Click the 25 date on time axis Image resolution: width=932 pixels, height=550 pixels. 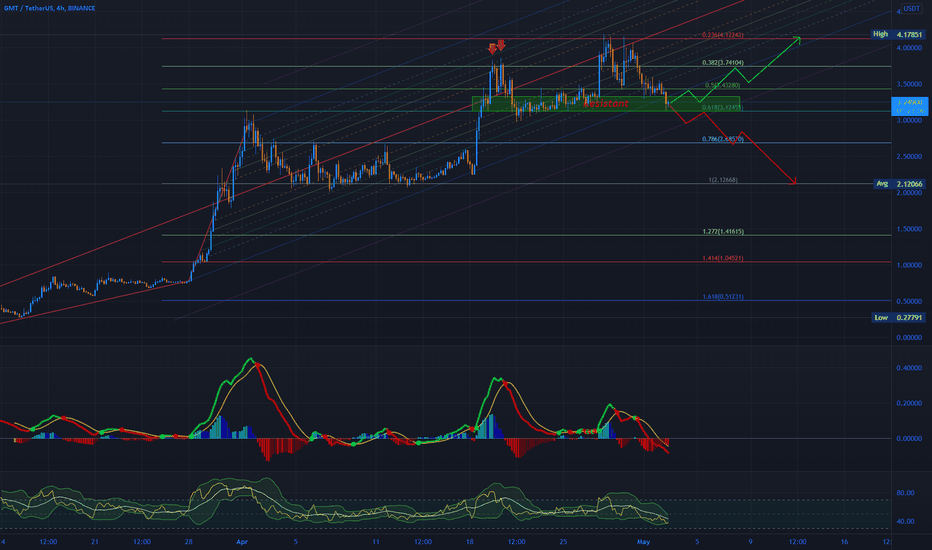563,542
